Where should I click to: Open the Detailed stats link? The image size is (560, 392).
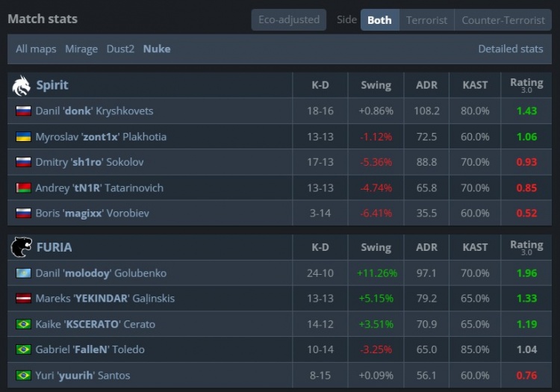[x=510, y=49]
